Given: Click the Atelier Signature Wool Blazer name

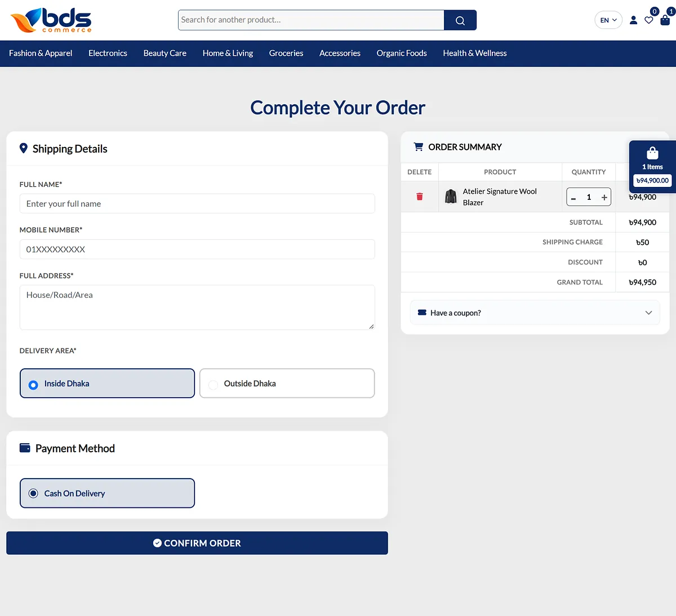Looking at the screenshot, I should [500, 197].
